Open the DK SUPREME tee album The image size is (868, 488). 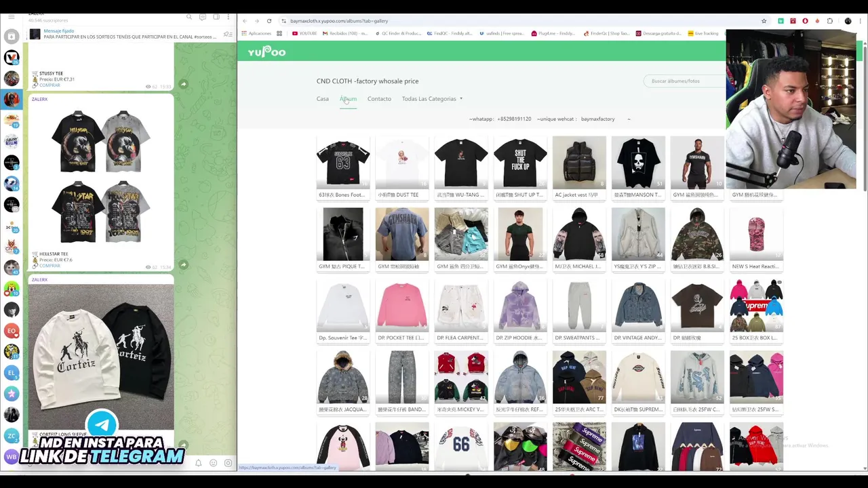638,382
